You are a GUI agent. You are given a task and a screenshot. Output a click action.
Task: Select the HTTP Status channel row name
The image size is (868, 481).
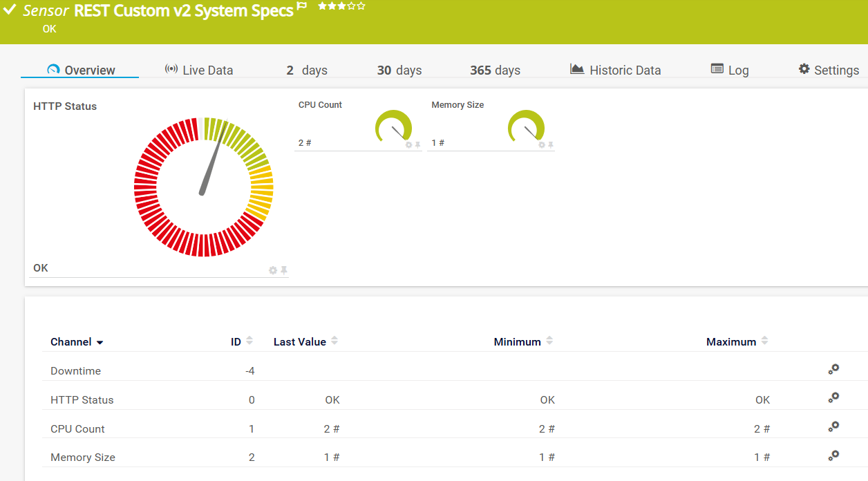click(x=82, y=400)
